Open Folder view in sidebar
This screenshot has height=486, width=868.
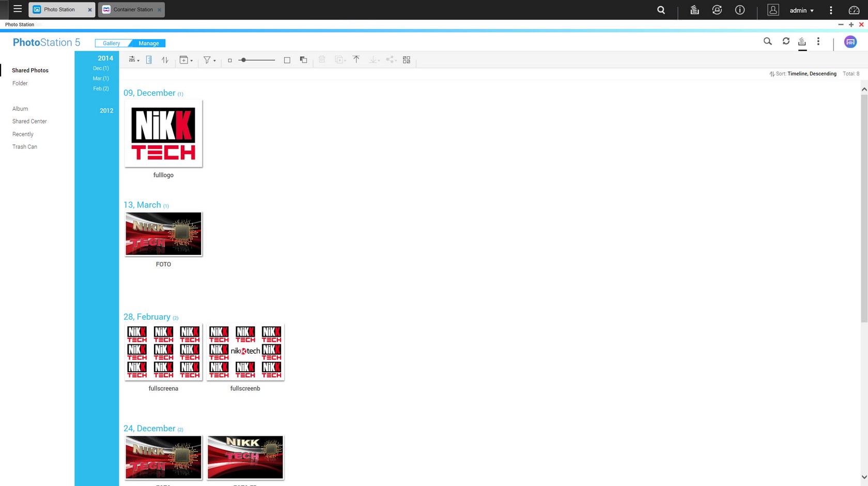click(x=20, y=83)
